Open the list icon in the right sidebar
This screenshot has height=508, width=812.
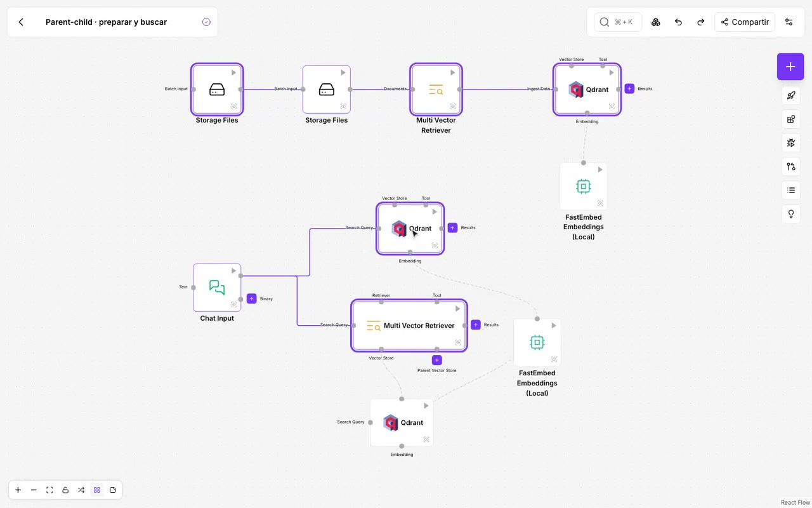791,190
